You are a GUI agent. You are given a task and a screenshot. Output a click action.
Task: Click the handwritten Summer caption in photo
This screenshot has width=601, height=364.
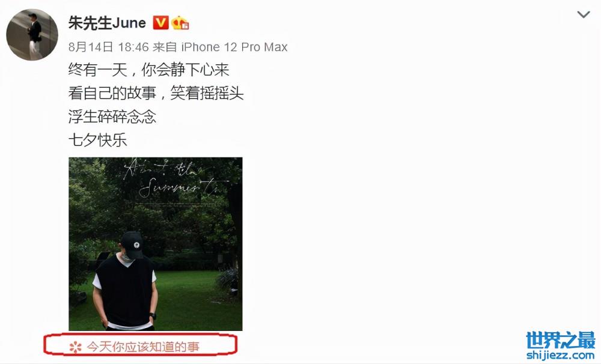tap(176, 178)
